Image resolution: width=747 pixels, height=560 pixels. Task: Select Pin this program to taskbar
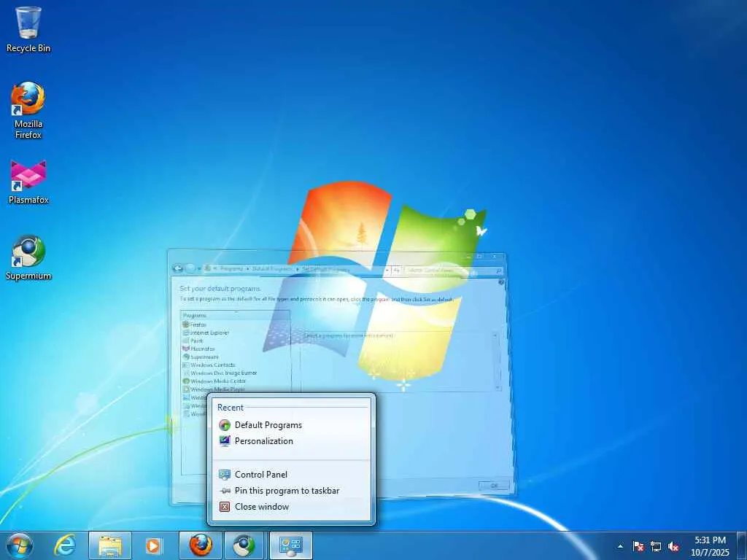tap(292, 491)
